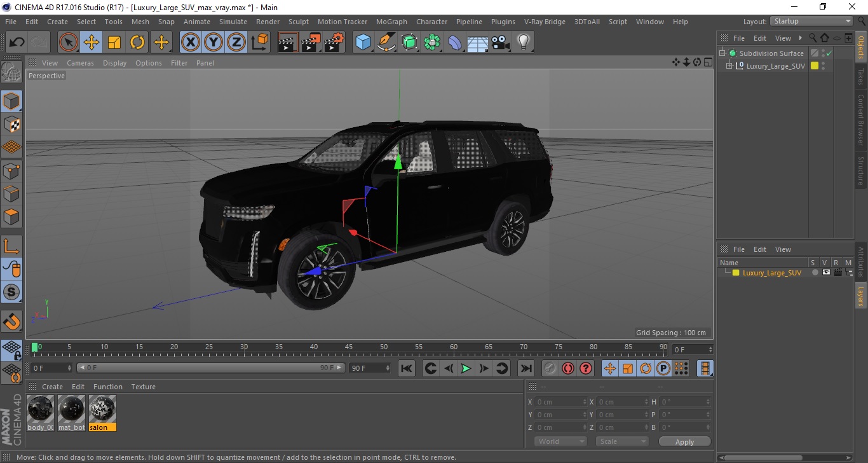Enable Texture mode checkered cube icon
868x463 pixels.
point(11,124)
